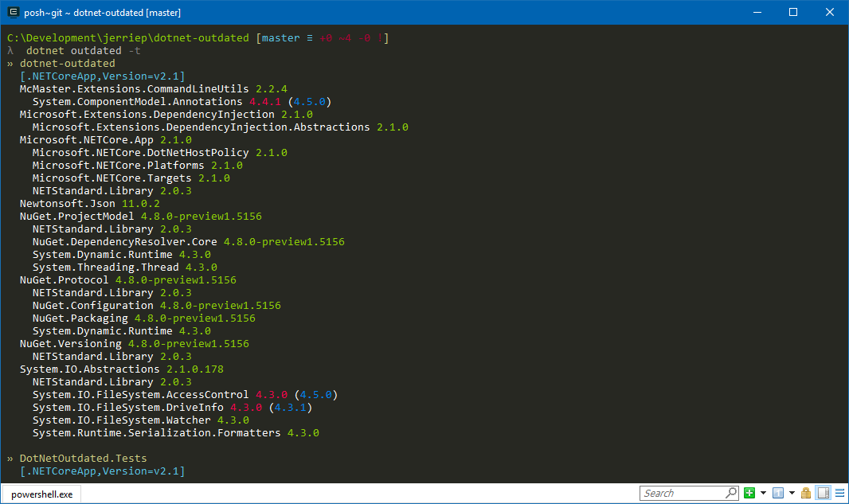Click the green new console plus icon
Image resolution: width=849 pixels, height=504 pixels.
(x=749, y=493)
